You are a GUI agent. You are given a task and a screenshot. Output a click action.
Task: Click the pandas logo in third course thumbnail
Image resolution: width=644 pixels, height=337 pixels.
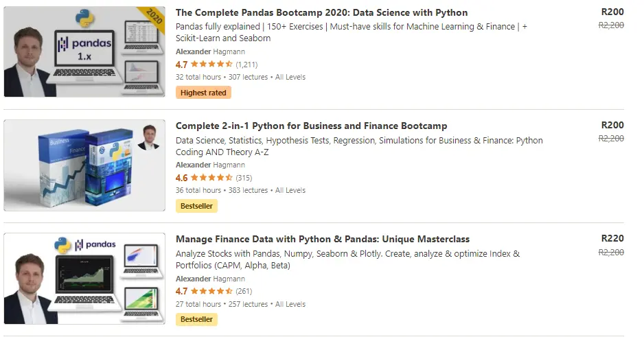[95, 244]
